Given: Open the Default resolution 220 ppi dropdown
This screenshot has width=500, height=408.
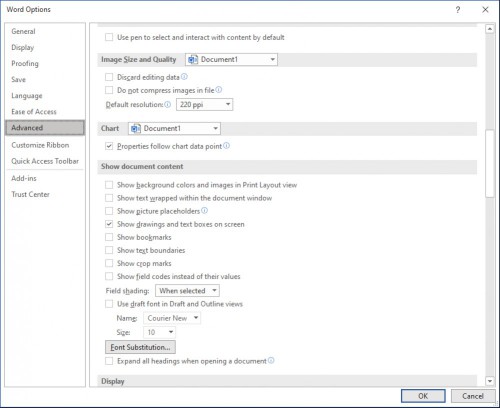Looking at the screenshot, I should click(204, 104).
